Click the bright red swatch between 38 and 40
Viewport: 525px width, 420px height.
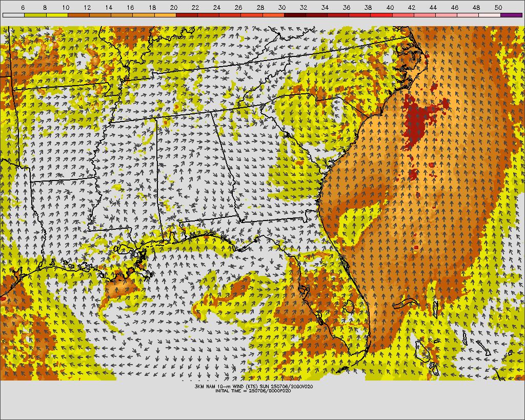(381, 15)
